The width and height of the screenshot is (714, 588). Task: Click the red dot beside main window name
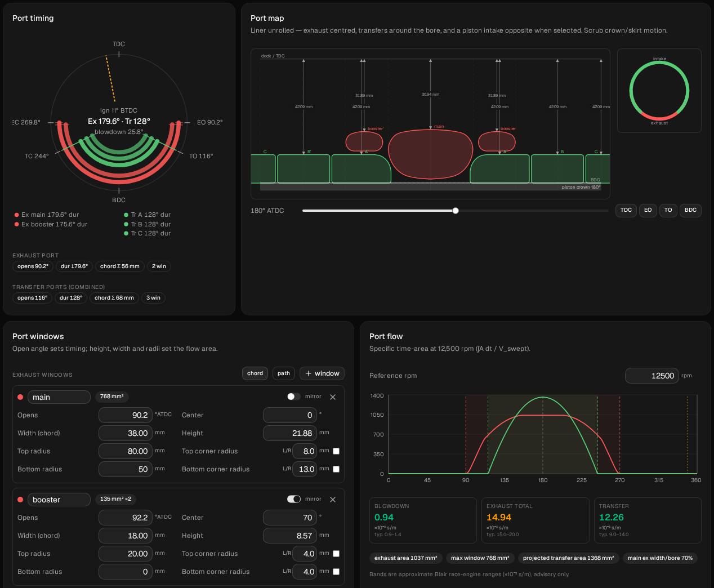pyautogui.click(x=20, y=397)
